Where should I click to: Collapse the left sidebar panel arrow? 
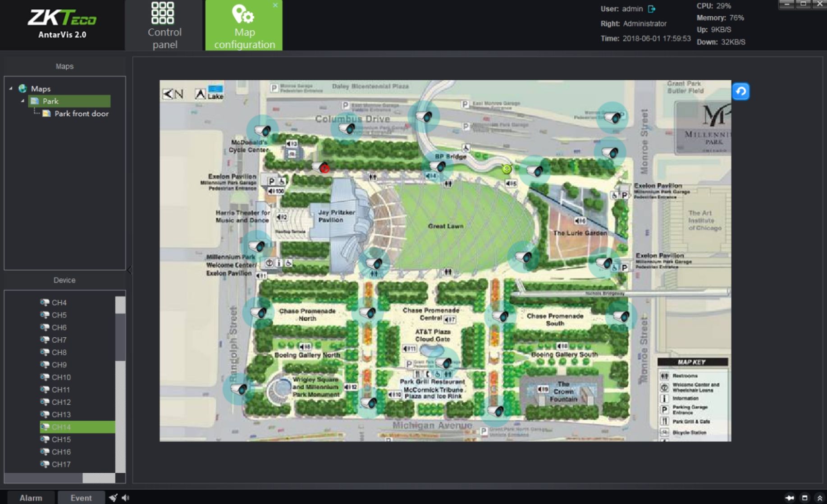click(x=129, y=270)
